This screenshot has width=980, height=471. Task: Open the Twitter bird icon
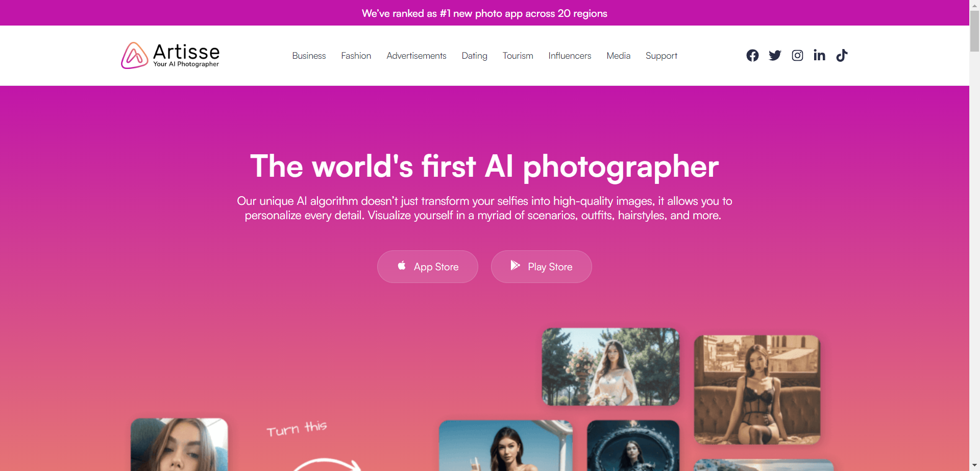coord(775,55)
